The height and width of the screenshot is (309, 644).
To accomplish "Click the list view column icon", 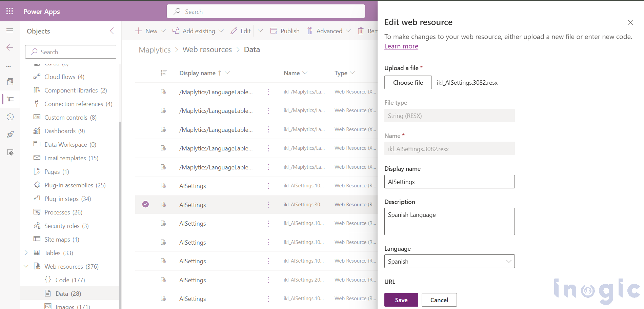I will 163,73.
